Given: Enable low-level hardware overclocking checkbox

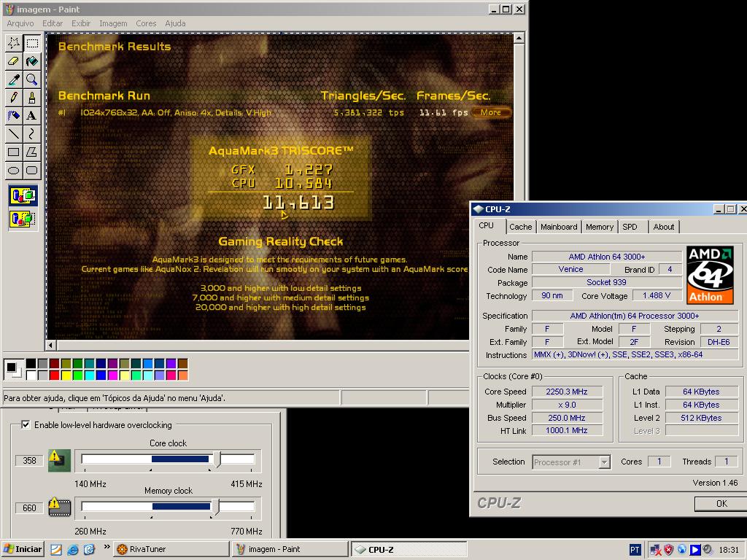Looking at the screenshot, I should coord(26,424).
